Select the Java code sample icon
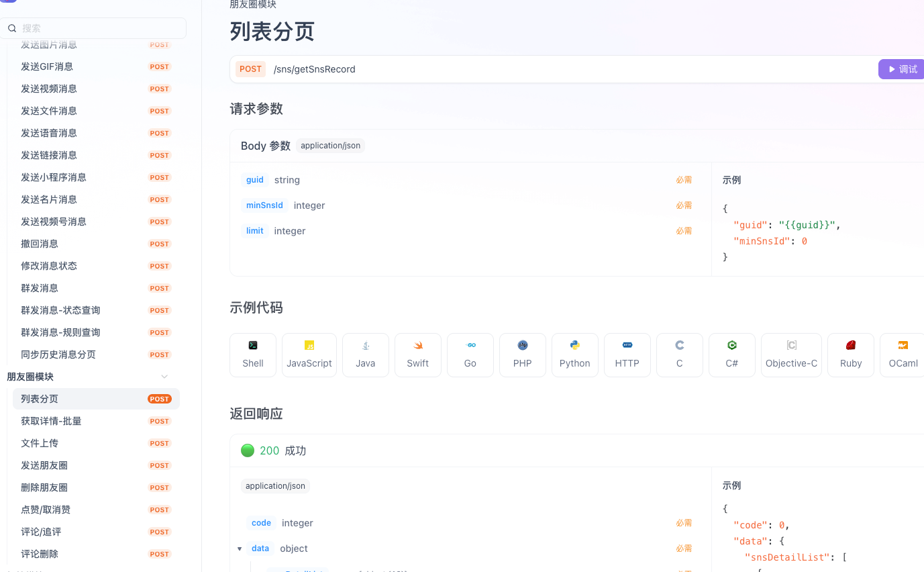 coord(365,354)
